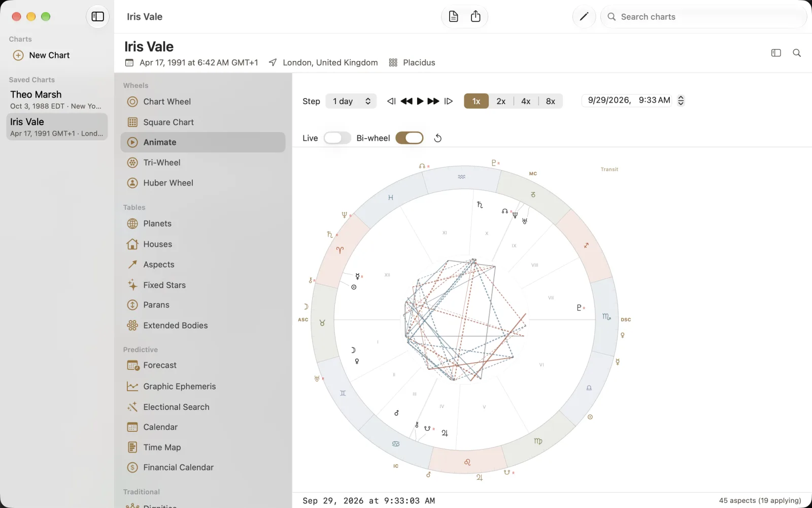Screen dimensions: 812x508
Task: Select 2x speed
Action: [x=501, y=101]
